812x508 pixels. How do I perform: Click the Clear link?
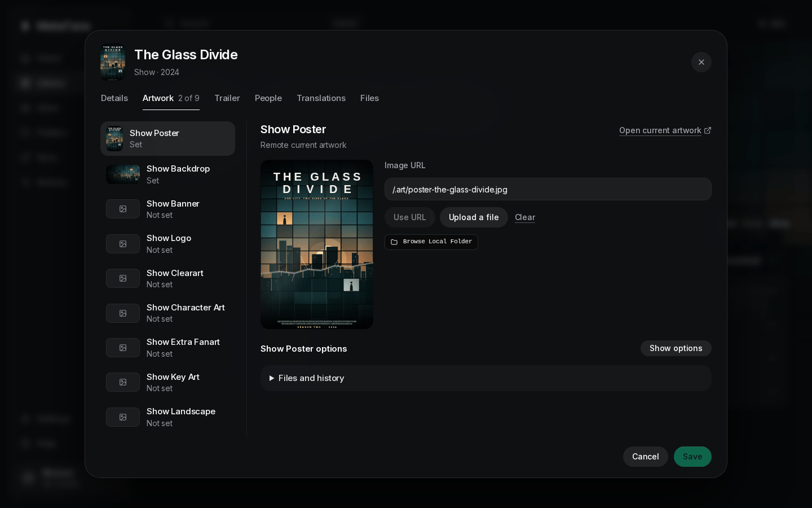coord(525,217)
